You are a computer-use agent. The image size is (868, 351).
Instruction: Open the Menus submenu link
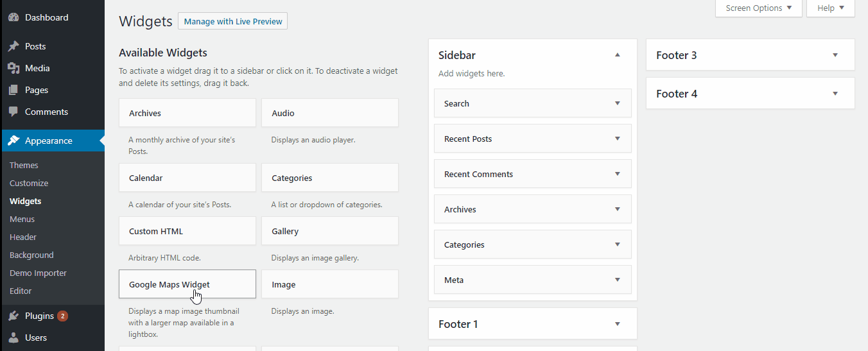click(x=22, y=219)
